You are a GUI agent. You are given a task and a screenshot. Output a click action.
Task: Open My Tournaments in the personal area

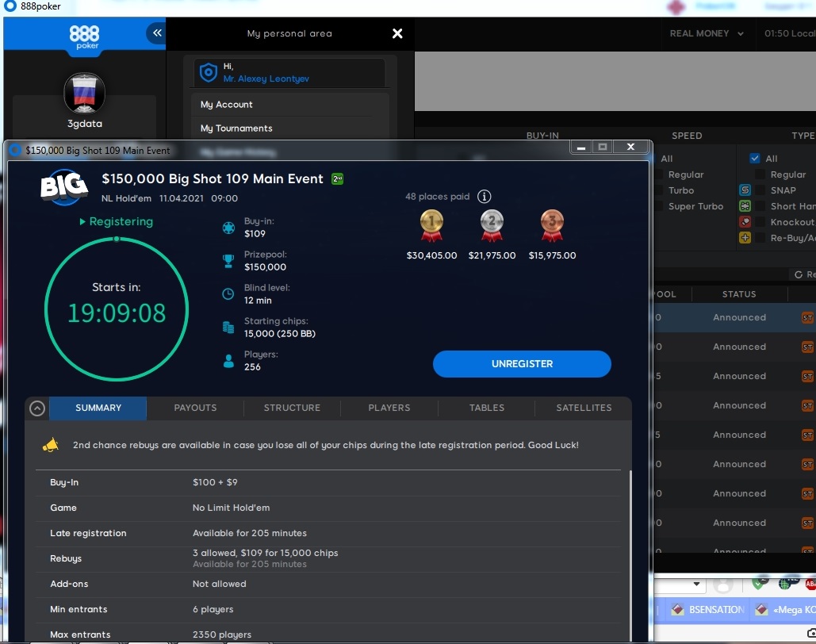(x=290, y=128)
